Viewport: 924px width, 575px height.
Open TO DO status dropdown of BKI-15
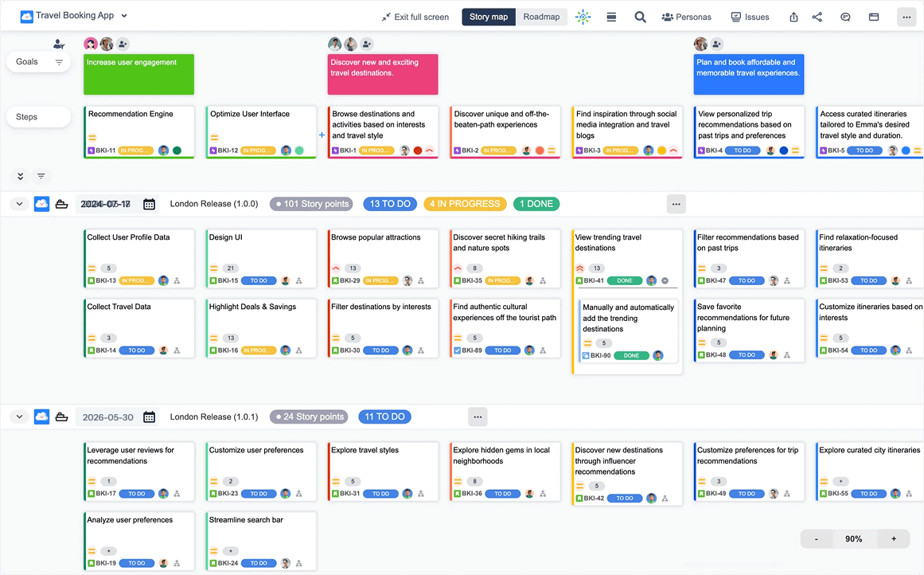(x=259, y=280)
